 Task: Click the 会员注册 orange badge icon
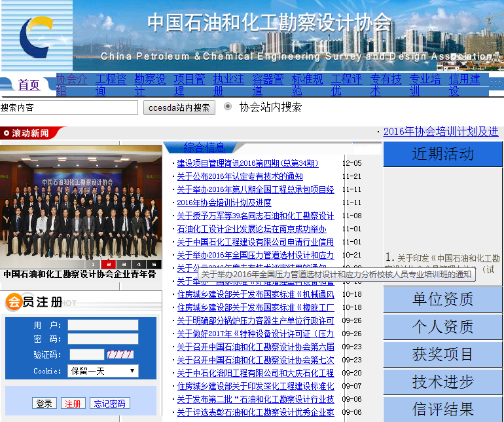pyautogui.click(x=14, y=302)
